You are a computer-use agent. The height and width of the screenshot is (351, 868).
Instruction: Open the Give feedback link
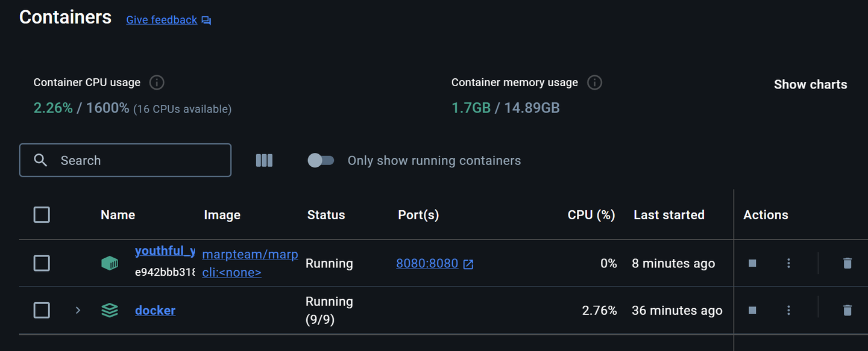(162, 20)
